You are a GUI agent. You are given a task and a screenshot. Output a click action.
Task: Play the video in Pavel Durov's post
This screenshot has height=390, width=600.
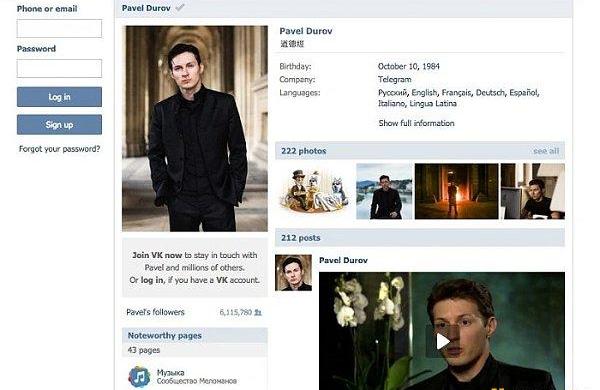[x=443, y=341]
